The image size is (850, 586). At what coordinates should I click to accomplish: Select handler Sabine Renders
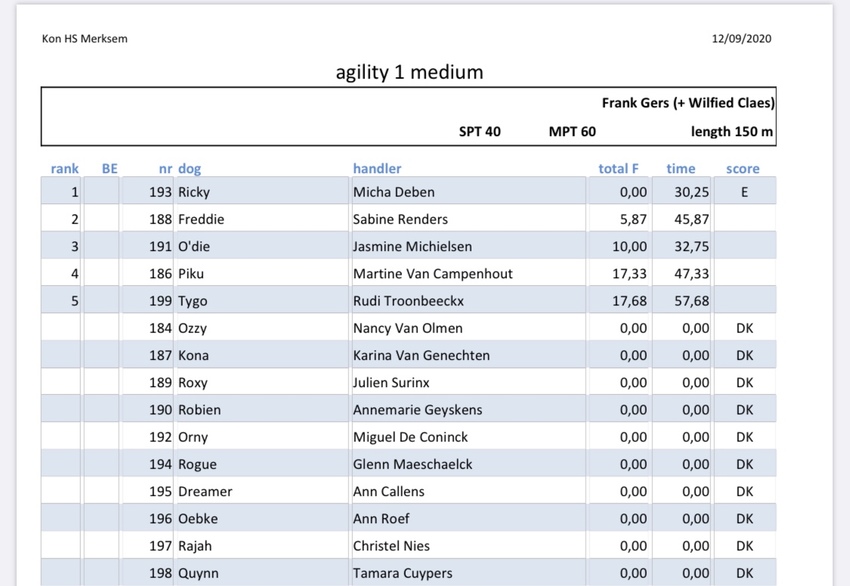[400, 219]
